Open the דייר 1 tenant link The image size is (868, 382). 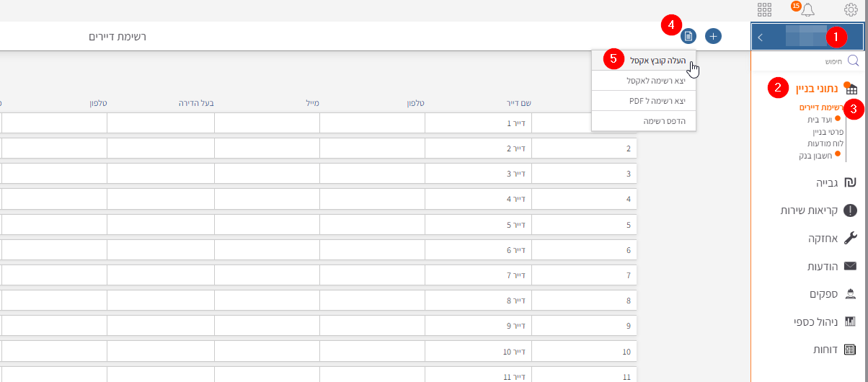click(x=518, y=123)
